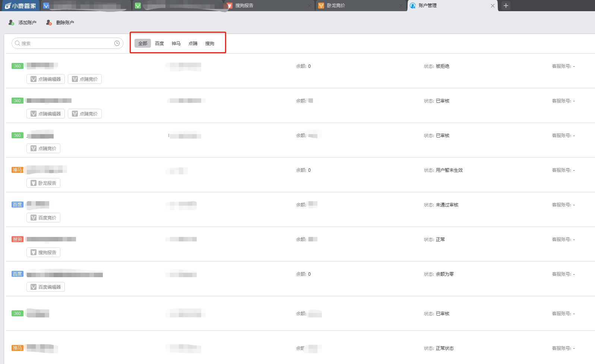Click the first blurred tab's blue icon

point(46,6)
